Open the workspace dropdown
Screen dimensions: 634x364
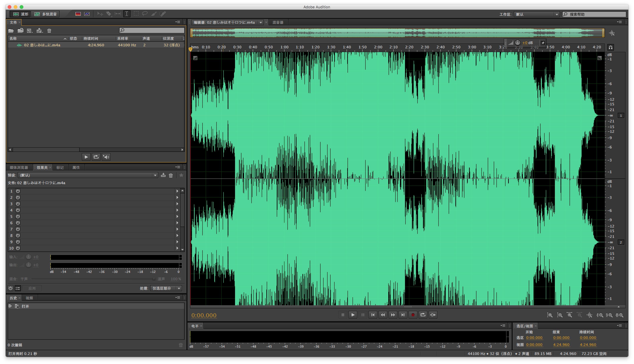coord(537,14)
